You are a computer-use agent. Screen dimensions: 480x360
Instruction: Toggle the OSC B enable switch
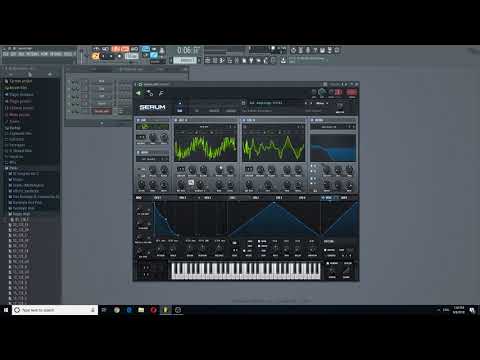(244, 120)
